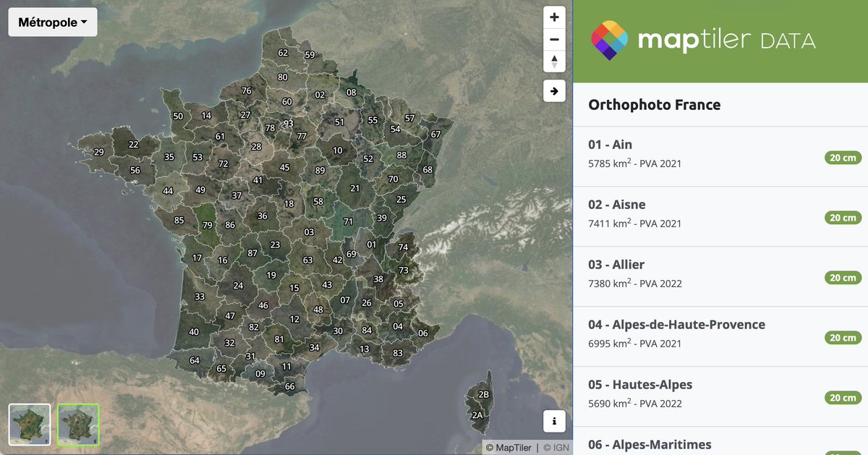Select department 36 on the map
868x455 pixels.
262,216
